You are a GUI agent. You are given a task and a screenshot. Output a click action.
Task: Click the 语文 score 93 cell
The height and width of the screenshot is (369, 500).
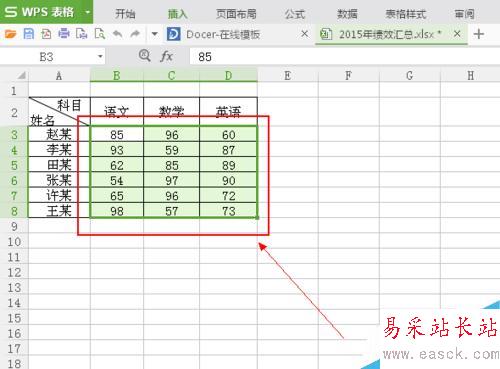[117, 150]
